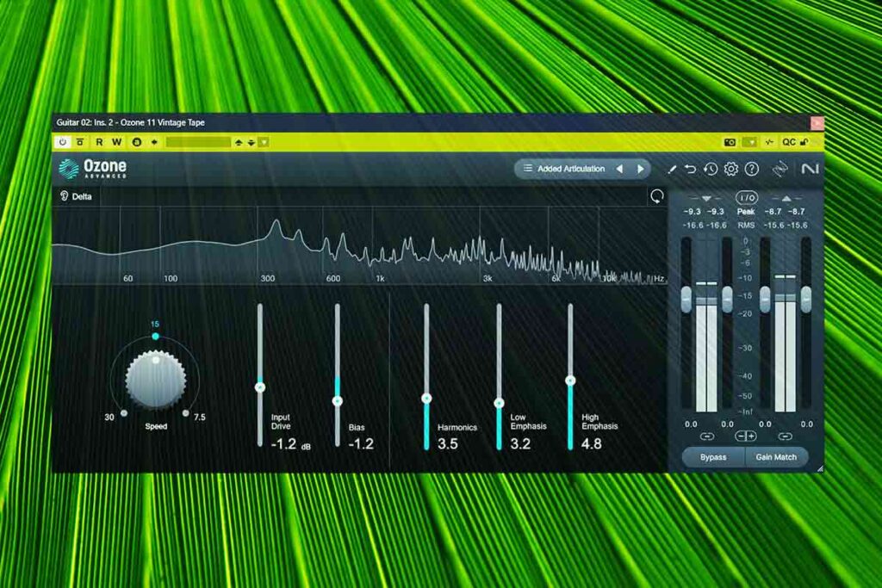Click the output right gain fader handle

point(806,299)
